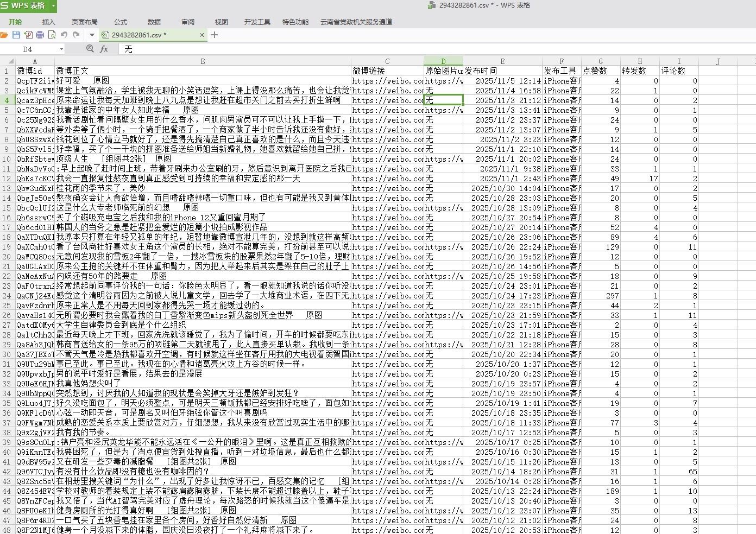Undo the last action

click(x=64, y=35)
